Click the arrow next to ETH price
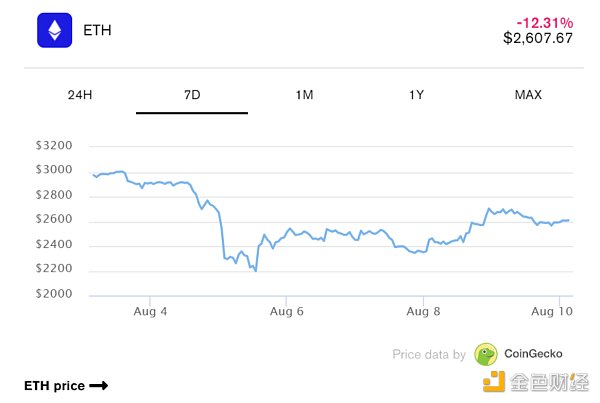 tap(98, 385)
